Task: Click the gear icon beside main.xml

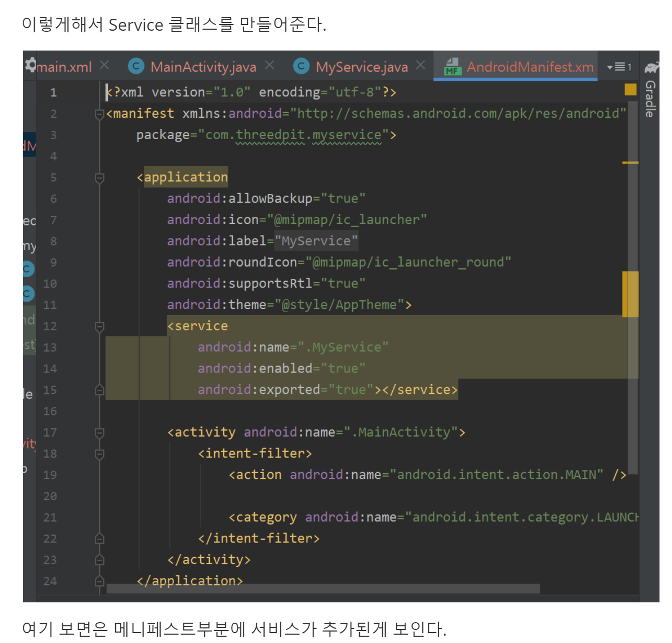Action: click(31, 65)
